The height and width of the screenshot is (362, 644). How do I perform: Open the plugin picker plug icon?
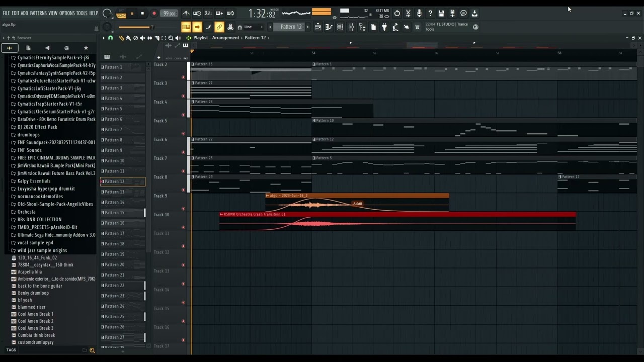[x=384, y=27]
